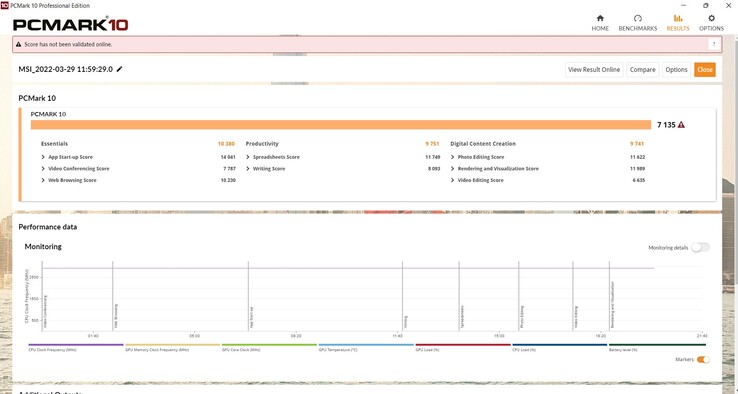Open the Results bar chart icon

click(678, 18)
